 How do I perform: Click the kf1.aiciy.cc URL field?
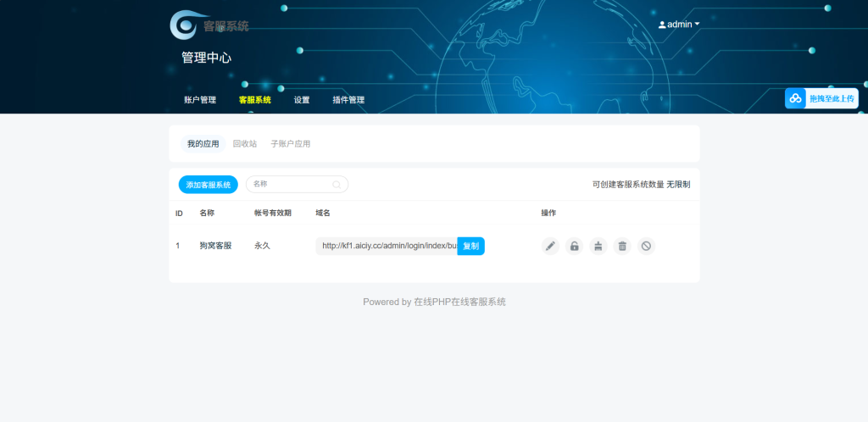pos(387,246)
